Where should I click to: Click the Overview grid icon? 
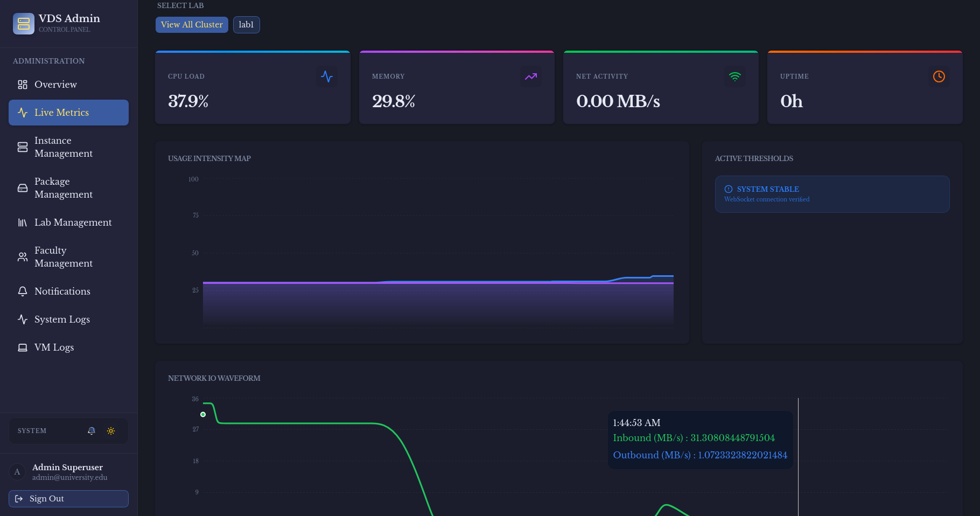pos(23,85)
